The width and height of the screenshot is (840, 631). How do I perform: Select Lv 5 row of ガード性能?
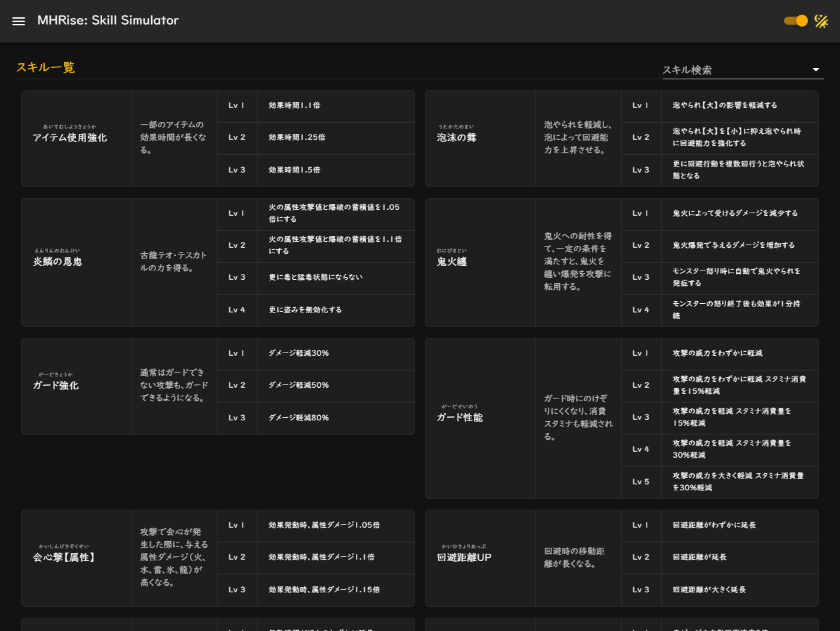(x=720, y=482)
